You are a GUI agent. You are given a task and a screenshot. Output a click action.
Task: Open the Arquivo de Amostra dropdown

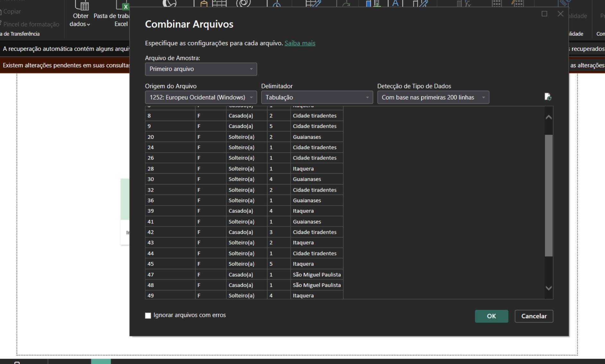(x=201, y=69)
